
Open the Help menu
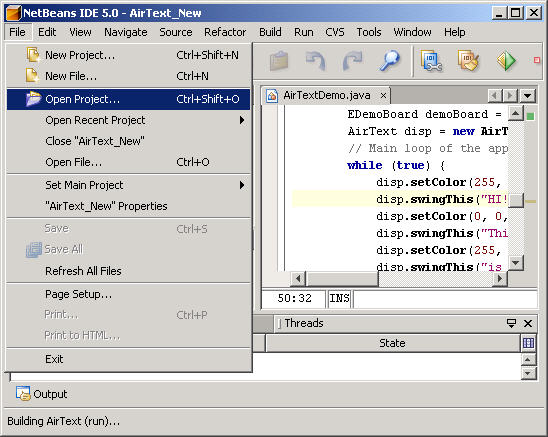pos(454,32)
